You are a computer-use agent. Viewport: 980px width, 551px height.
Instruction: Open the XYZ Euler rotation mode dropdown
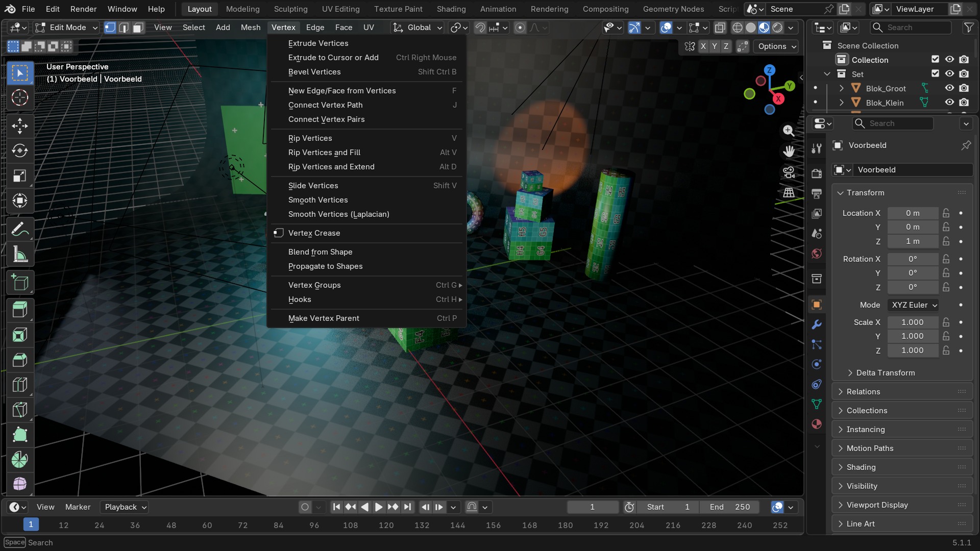913,305
